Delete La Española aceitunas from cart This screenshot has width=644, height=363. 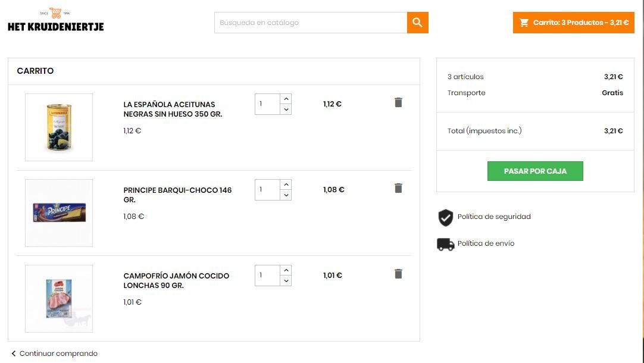coord(398,102)
